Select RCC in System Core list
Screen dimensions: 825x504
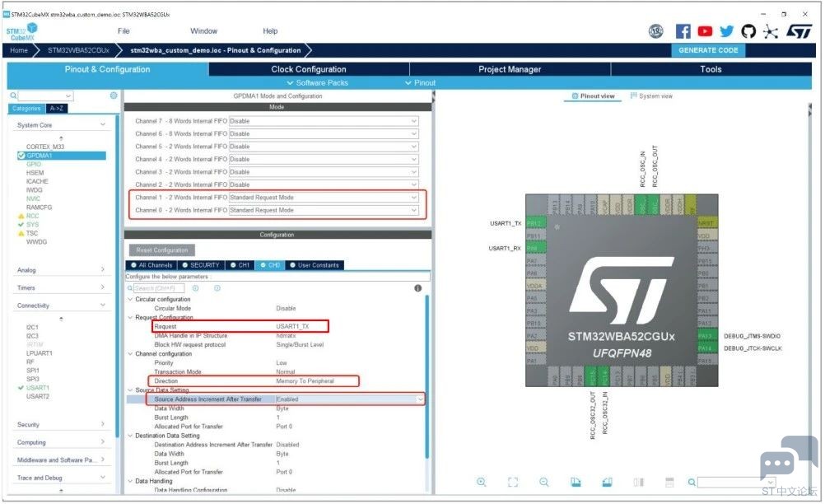tap(32, 216)
